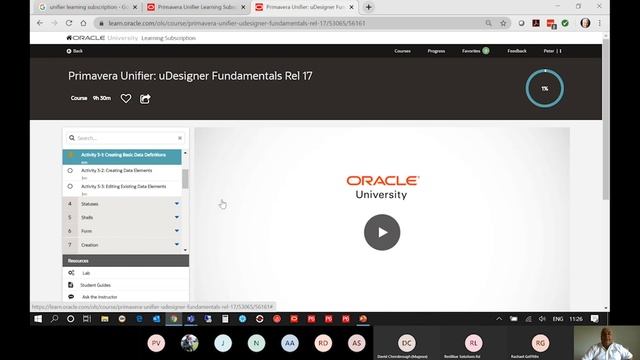Share the course using the share icon
The height and width of the screenshot is (360, 640).
145,99
